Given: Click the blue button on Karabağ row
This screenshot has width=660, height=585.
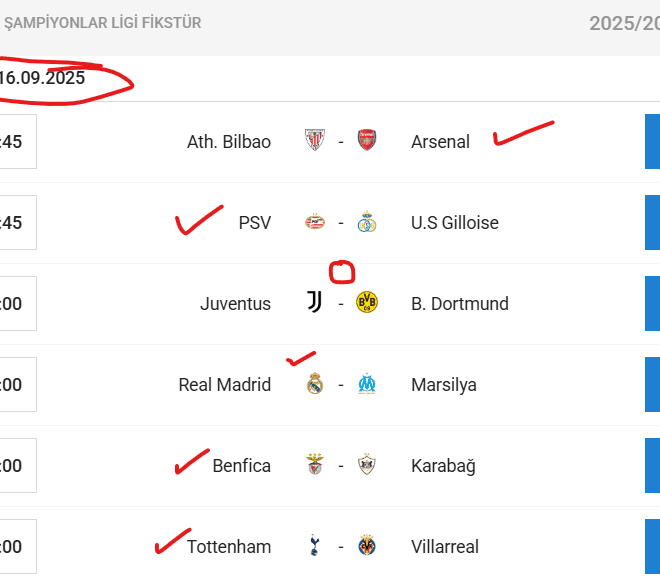Looking at the screenshot, I should point(652,465).
